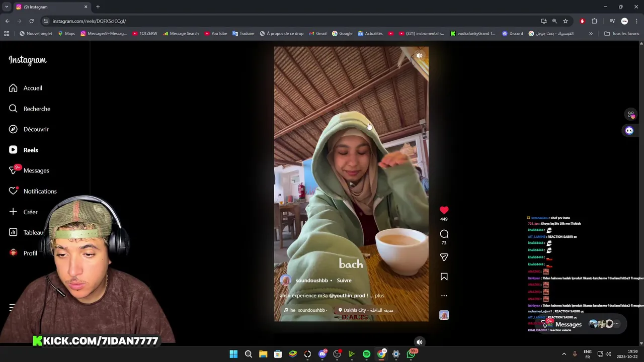Select the (9) Instagram tab
Image resolution: width=644 pixels, height=362 pixels.
[51, 7]
